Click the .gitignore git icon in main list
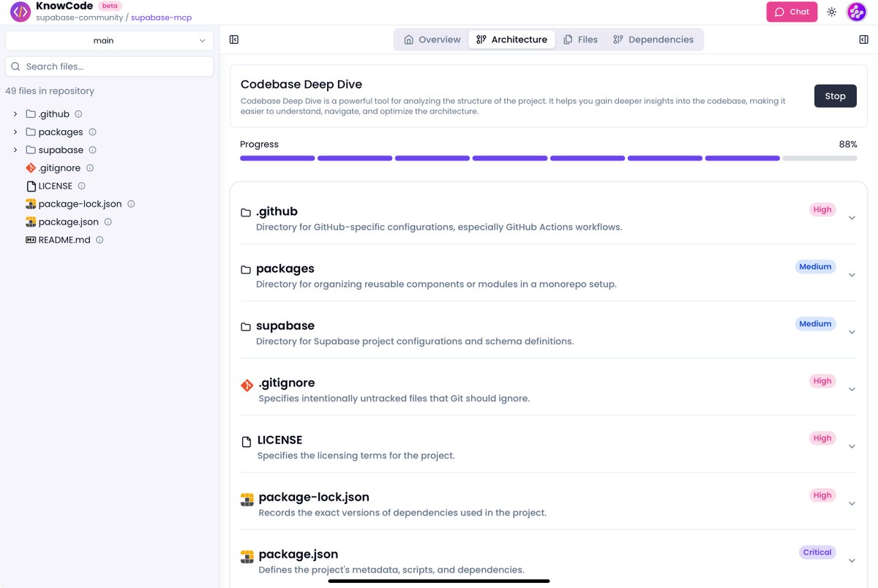The height and width of the screenshot is (588, 878). click(247, 385)
